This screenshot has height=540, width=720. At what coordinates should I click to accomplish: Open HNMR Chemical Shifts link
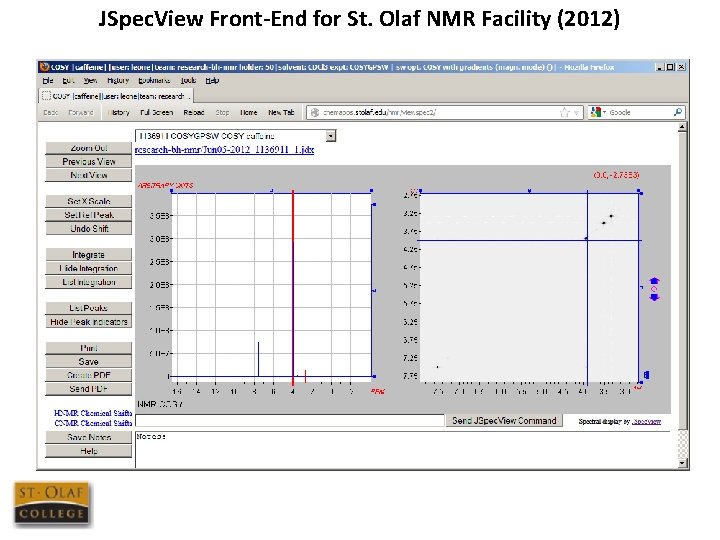tap(93, 413)
